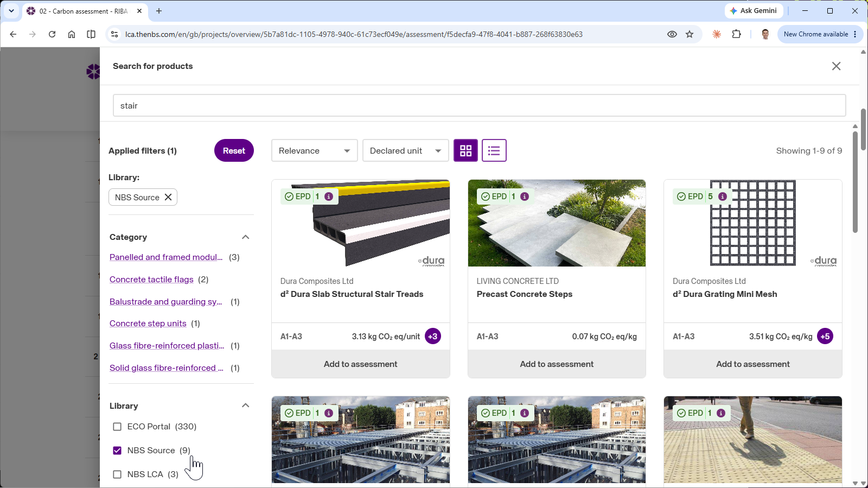Click the results panel vertical scrollbar
The height and width of the screenshot is (488, 868).
855,182
